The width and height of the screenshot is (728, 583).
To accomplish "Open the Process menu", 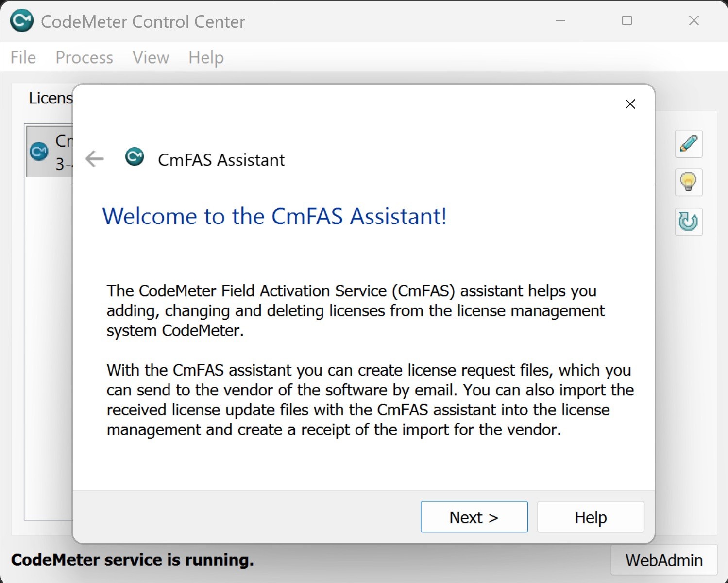I will click(85, 57).
